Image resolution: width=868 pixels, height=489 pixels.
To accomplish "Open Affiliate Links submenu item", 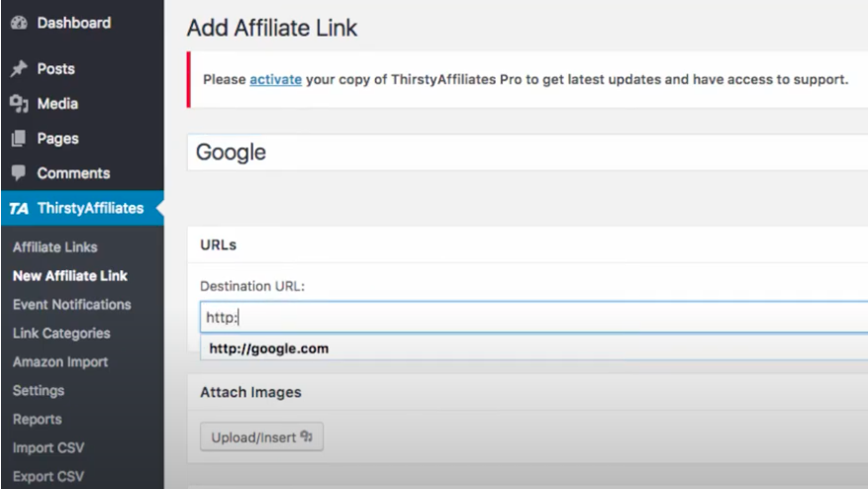I will [54, 247].
